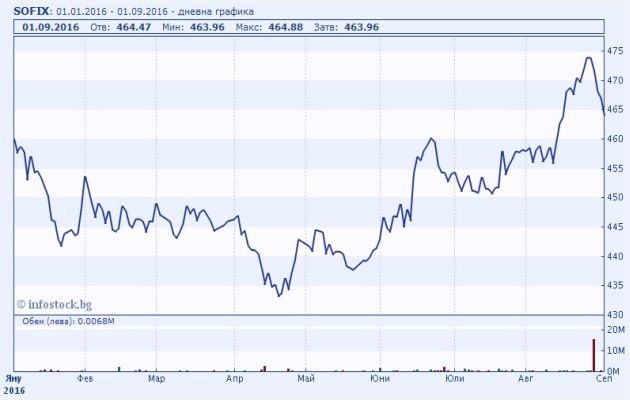Click the 470 price axis label

[615, 80]
